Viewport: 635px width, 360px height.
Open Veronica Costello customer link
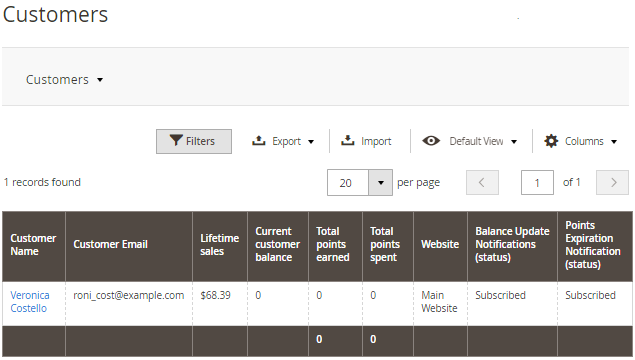coord(30,302)
